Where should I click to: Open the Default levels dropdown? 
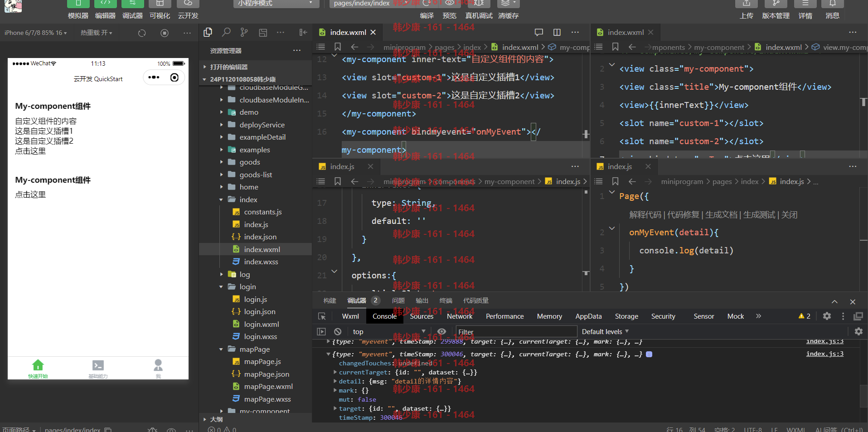605,331
